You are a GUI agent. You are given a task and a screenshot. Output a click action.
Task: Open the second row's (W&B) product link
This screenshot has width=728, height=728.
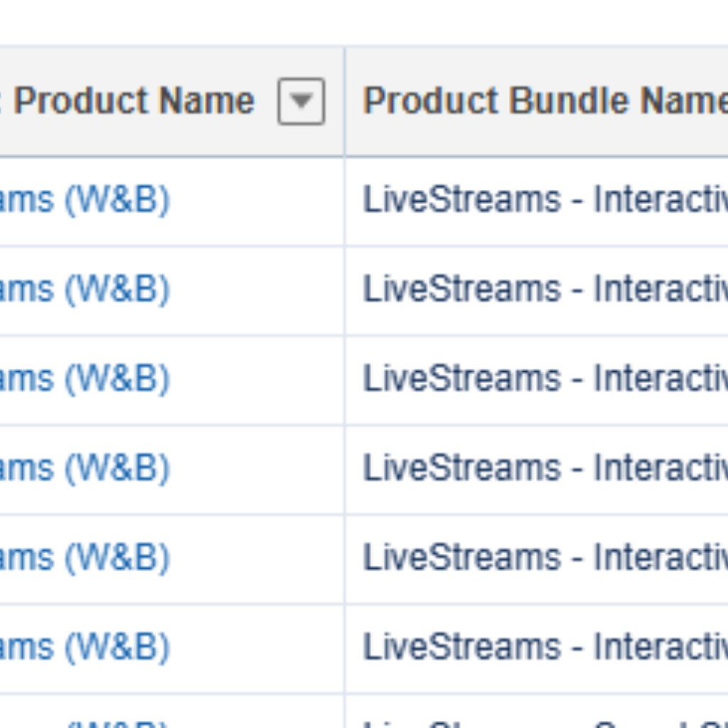pos(85,289)
